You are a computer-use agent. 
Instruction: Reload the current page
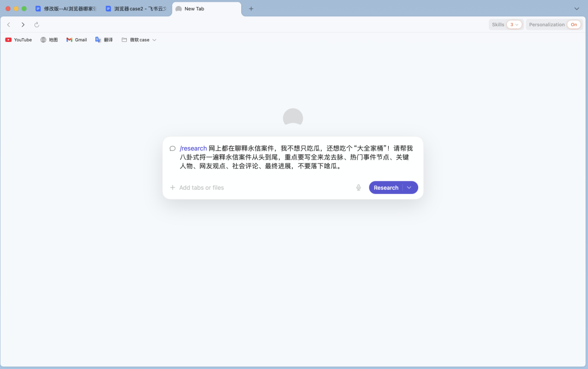(x=36, y=25)
